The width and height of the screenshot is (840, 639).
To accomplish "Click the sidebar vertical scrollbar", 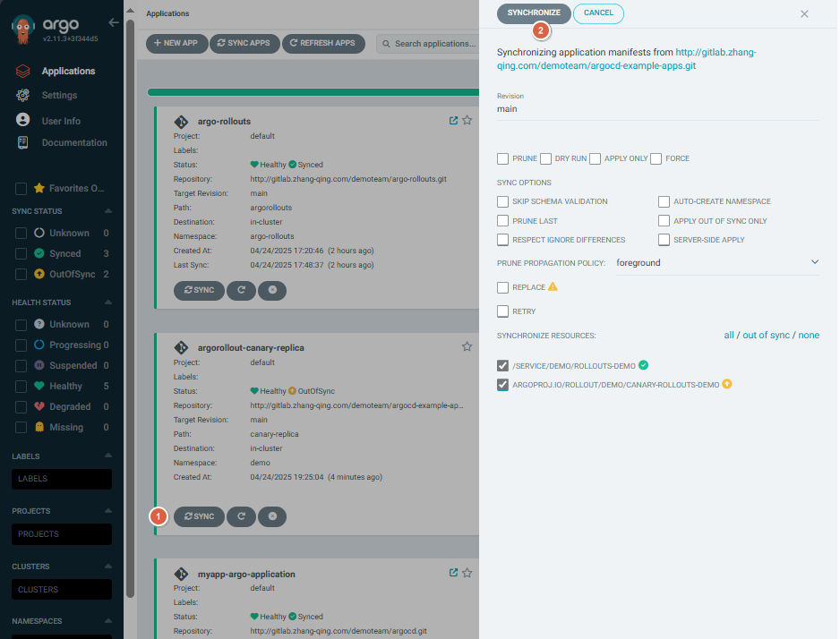I will (130, 308).
